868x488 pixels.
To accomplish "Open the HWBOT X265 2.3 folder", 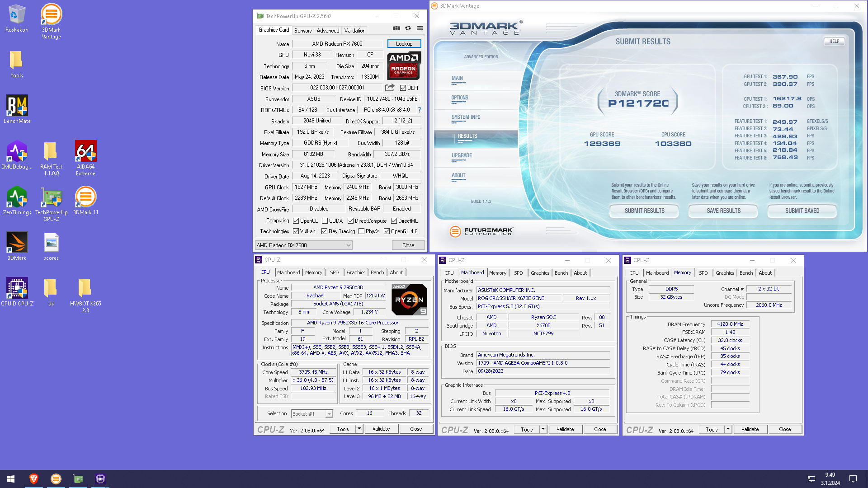I will (x=85, y=295).
